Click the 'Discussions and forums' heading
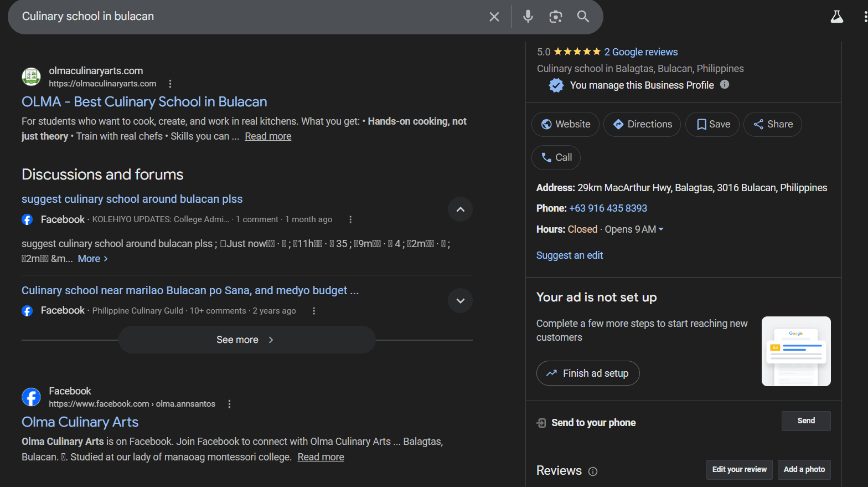The height and width of the screenshot is (487, 868). click(102, 175)
